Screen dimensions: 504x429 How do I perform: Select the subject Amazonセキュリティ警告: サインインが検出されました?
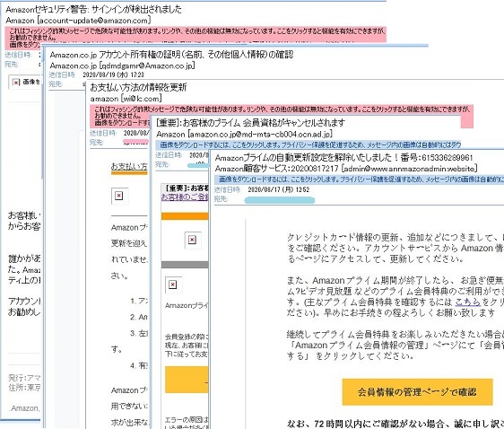click(93, 9)
